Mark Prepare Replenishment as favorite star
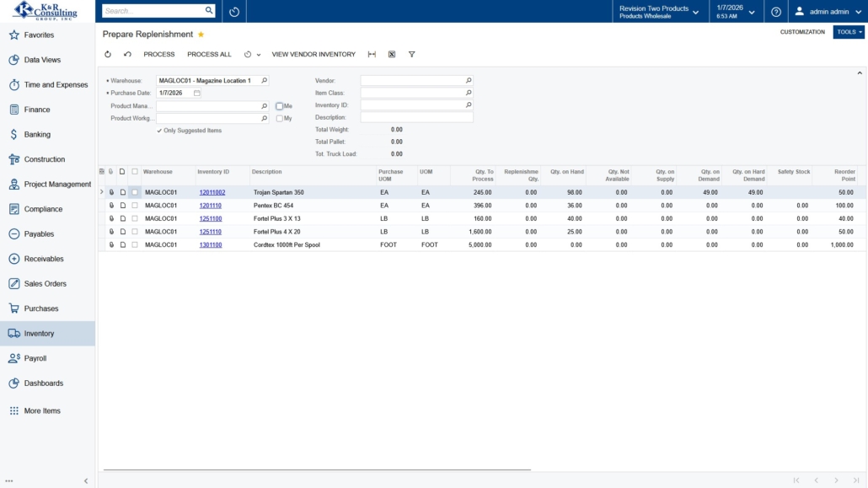Image resolution: width=868 pixels, height=488 pixels. pos(201,35)
